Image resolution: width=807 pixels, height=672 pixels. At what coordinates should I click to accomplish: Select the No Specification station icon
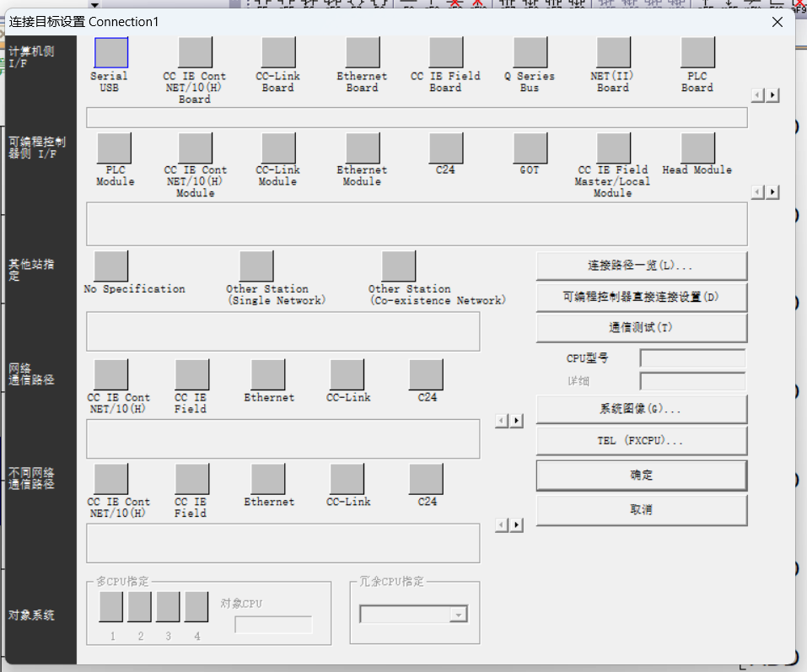pyautogui.click(x=111, y=266)
